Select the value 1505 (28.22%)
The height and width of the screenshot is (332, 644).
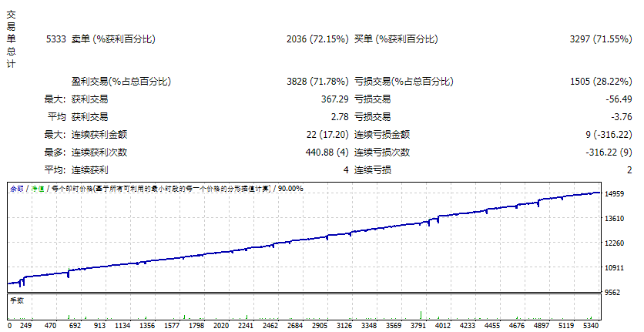click(x=601, y=82)
